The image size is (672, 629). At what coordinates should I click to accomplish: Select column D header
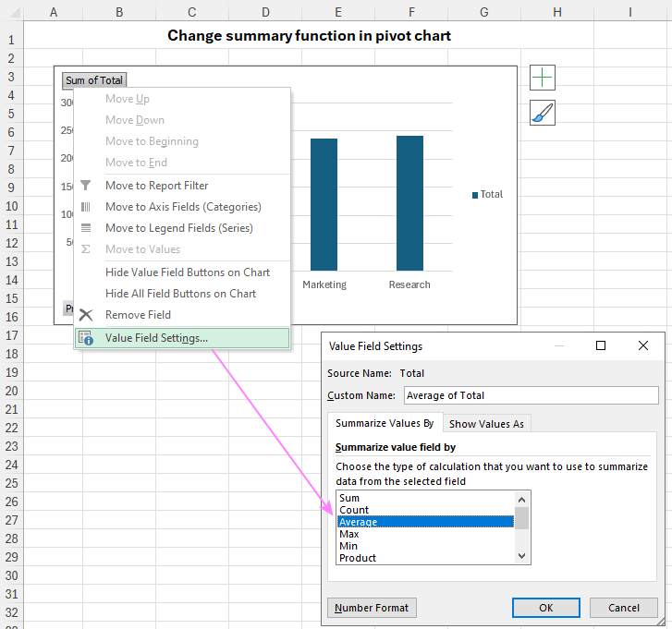tap(265, 12)
